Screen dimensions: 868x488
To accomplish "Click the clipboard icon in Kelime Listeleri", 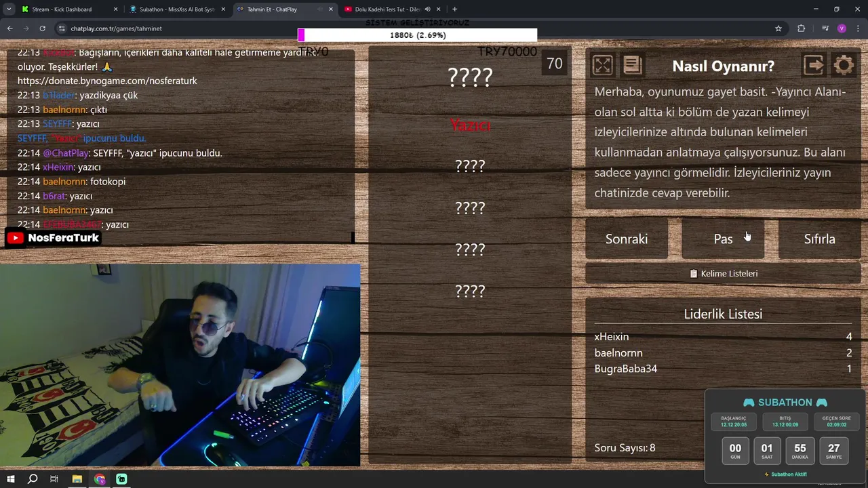I will click(x=693, y=274).
